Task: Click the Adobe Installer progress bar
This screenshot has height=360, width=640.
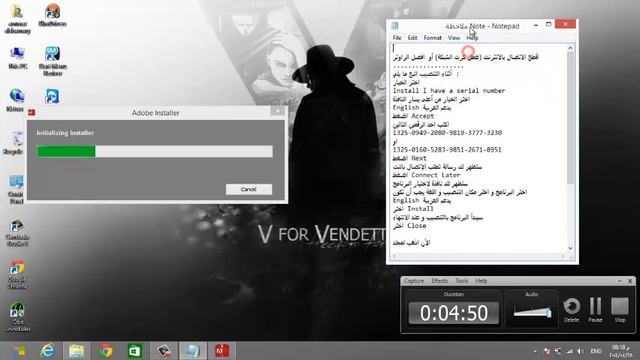Action: click(x=155, y=151)
